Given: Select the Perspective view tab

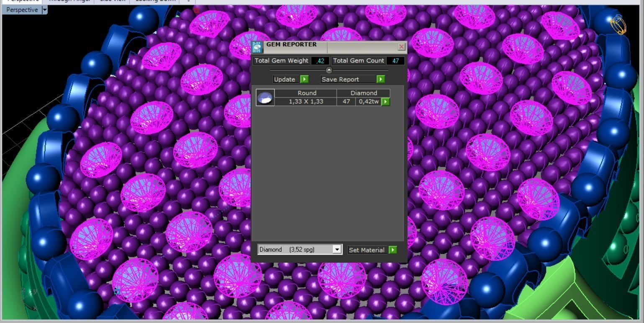Looking at the screenshot, I should [x=22, y=1].
